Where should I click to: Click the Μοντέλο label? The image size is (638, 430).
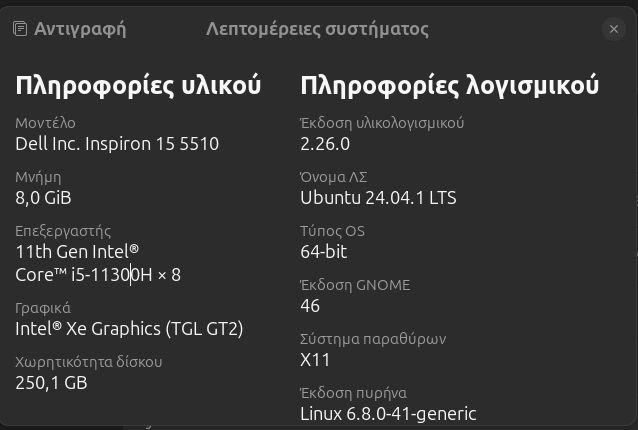point(46,123)
